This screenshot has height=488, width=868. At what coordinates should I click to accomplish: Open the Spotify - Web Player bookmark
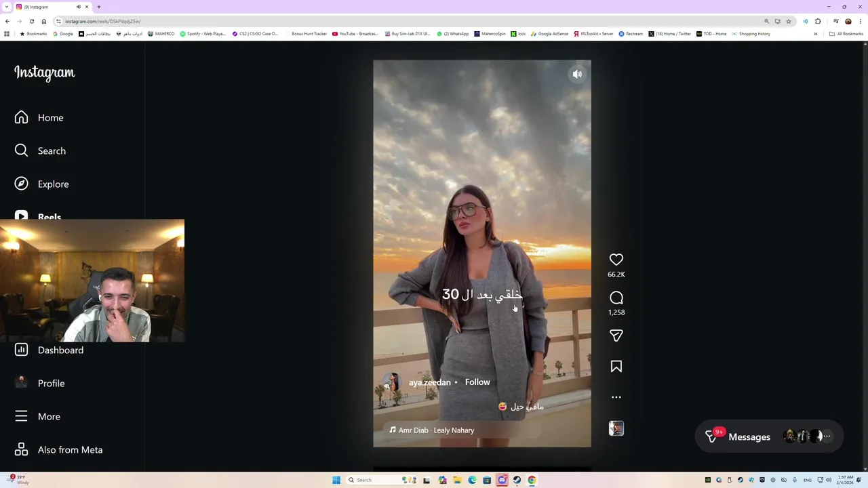[203, 34]
